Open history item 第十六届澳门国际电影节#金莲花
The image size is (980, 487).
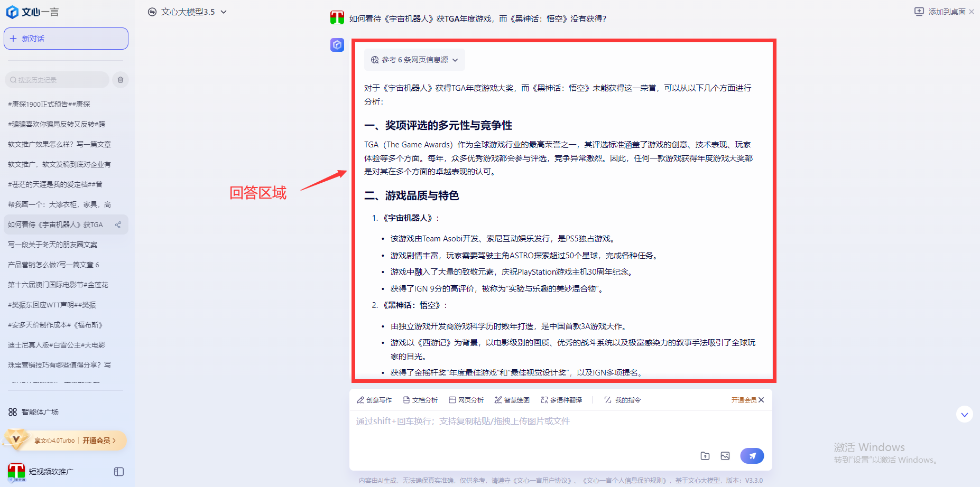[x=58, y=285]
